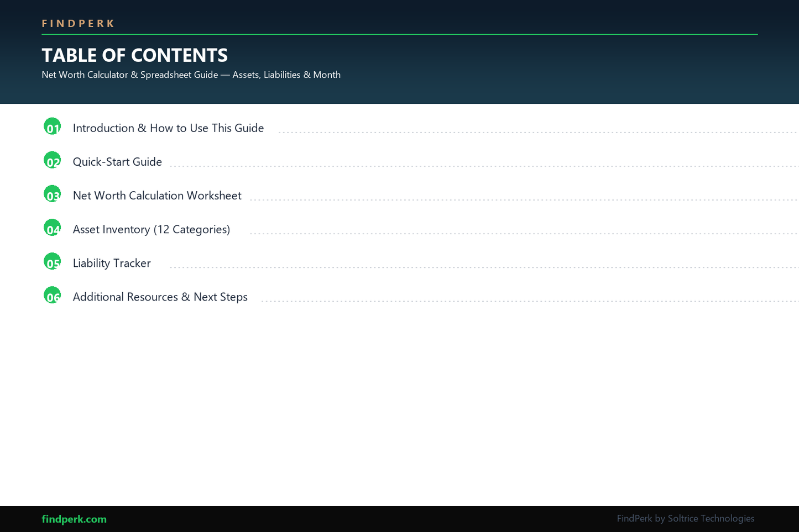Click the green 05 number badge
The width and height of the screenshot is (799, 532).
click(52, 261)
